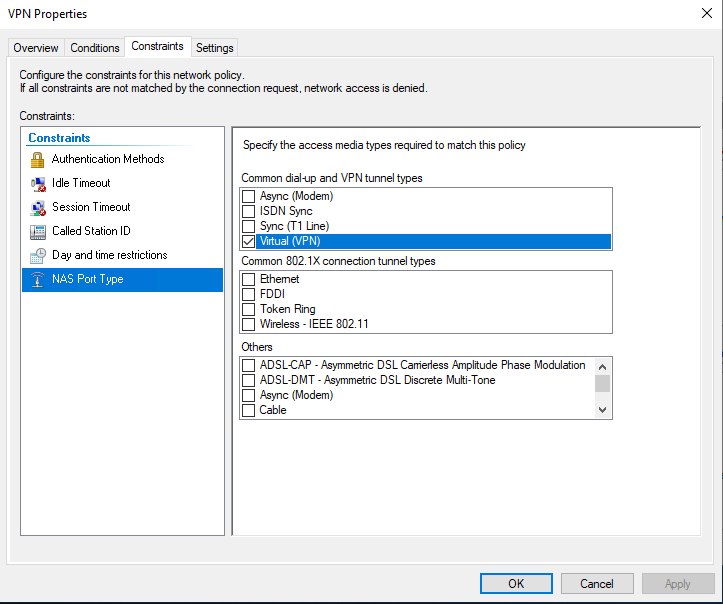
Task: Switch to the Overview tab
Action: [36, 48]
